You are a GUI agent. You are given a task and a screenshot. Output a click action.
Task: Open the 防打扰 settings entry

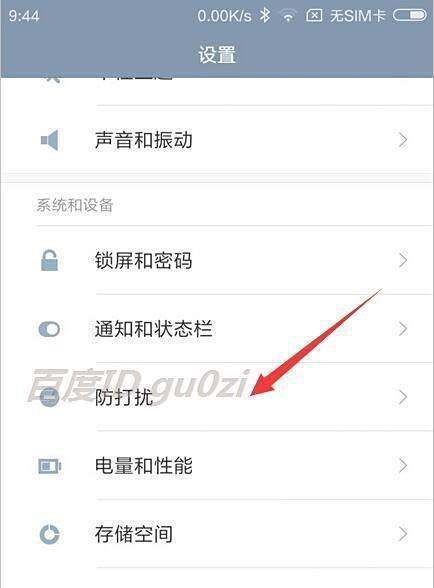(217, 397)
